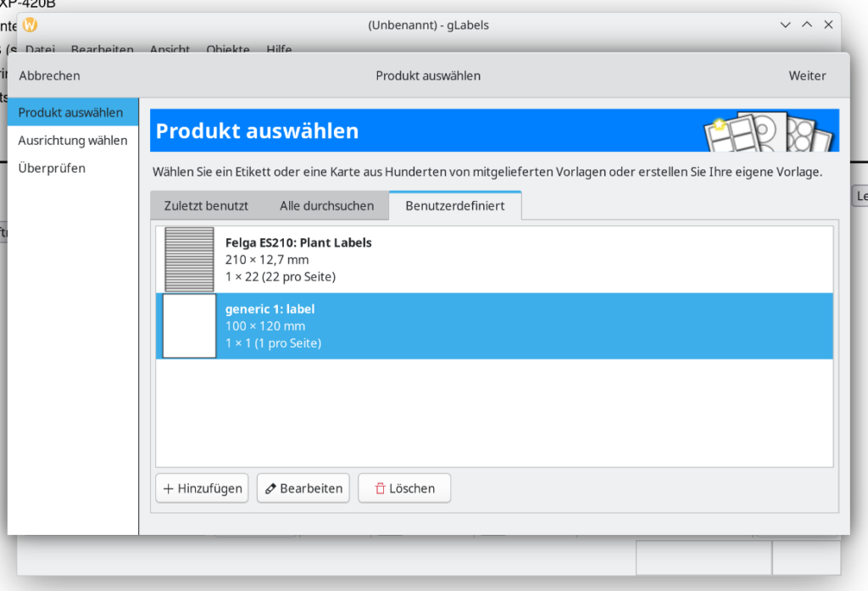
Task: Cancel the dialog with Abbrechen
Action: (49, 75)
